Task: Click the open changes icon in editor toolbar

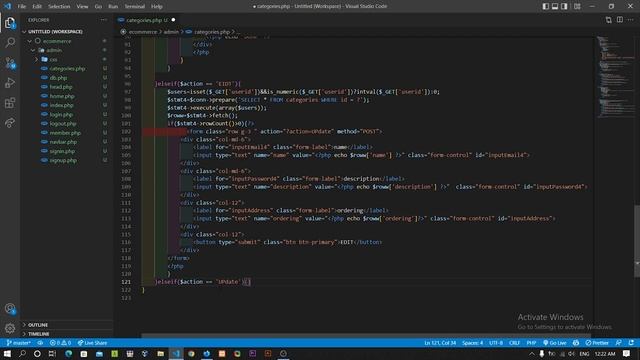Action: 609,20
